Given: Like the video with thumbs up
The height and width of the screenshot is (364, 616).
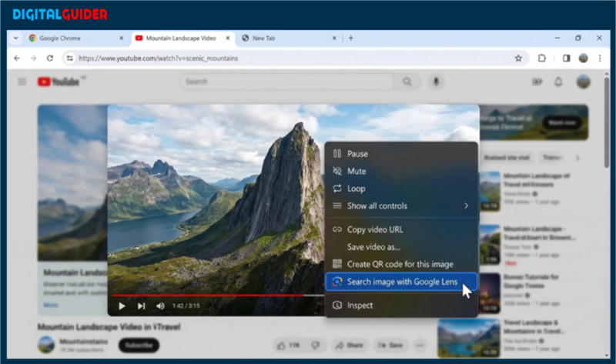Looking at the screenshot, I should (288, 346).
